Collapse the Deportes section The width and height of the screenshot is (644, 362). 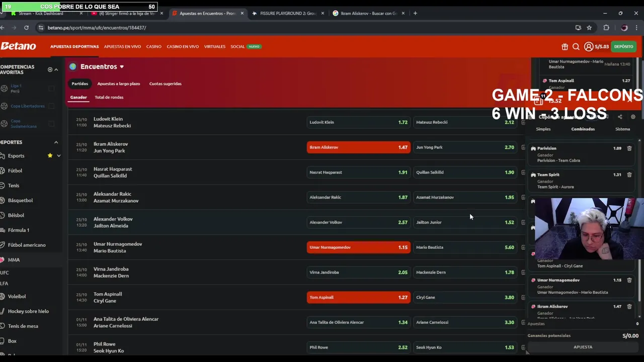click(56, 142)
